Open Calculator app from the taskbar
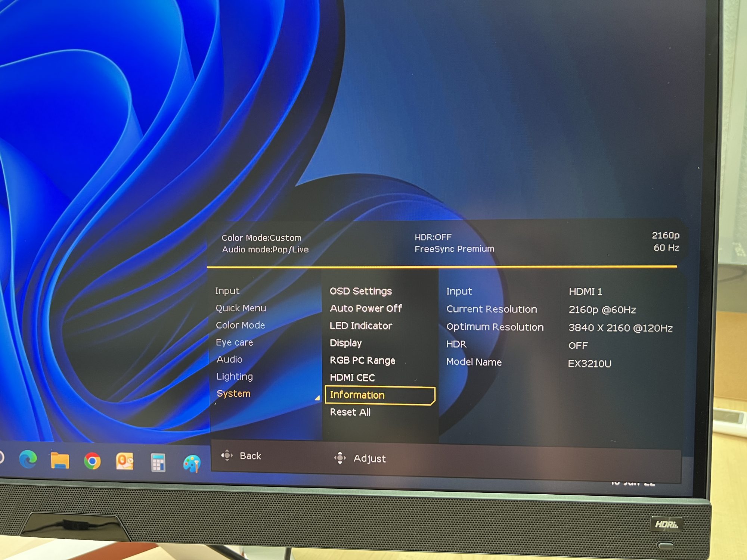Viewport: 747px width, 560px height. (158, 463)
